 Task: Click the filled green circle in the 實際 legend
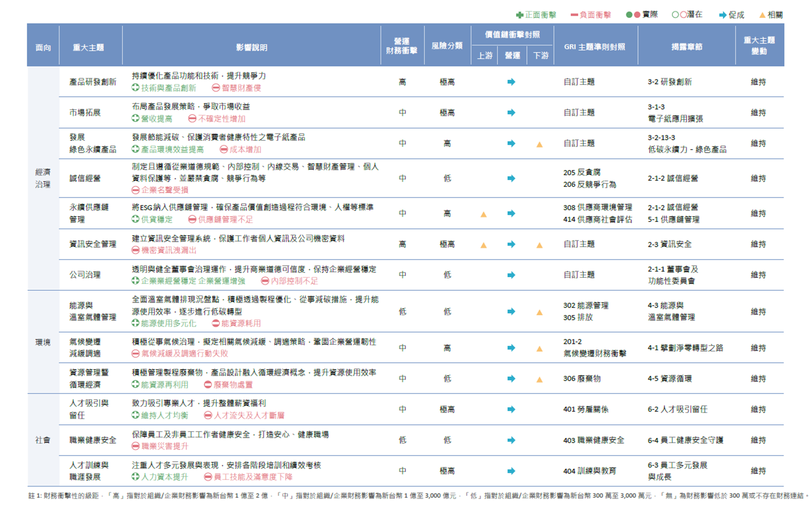(629, 15)
